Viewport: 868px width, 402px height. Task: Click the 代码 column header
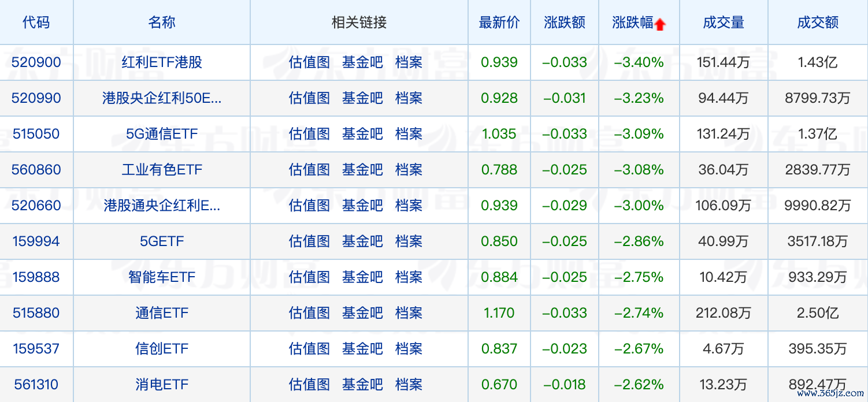36,23
